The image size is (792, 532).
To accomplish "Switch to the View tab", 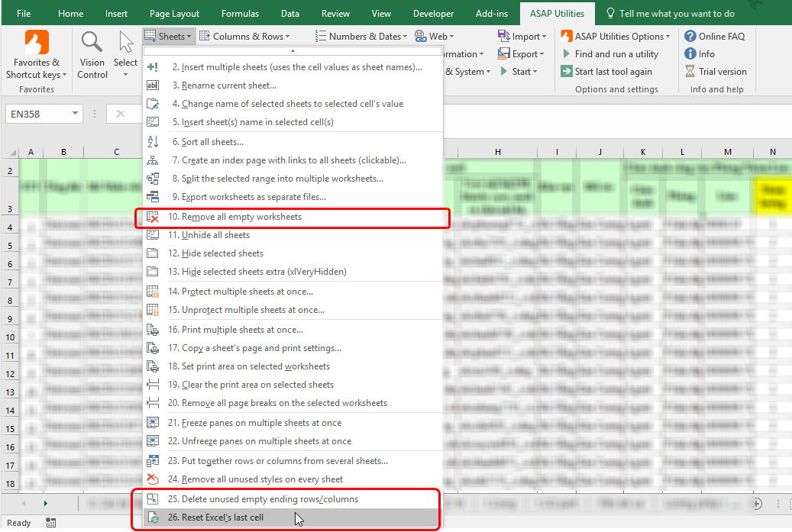I will 381,14.
